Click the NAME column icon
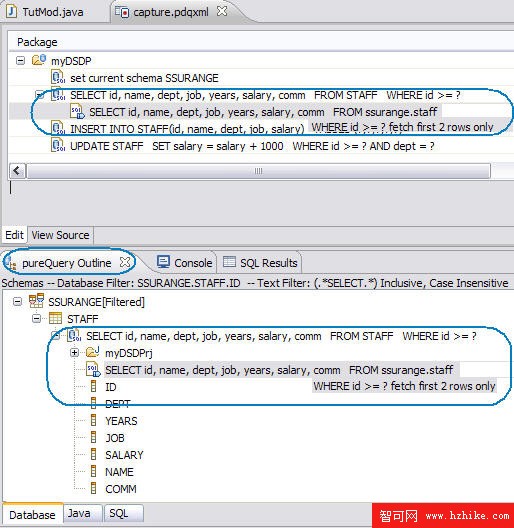The height and width of the screenshot is (528, 514). click(x=94, y=471)
